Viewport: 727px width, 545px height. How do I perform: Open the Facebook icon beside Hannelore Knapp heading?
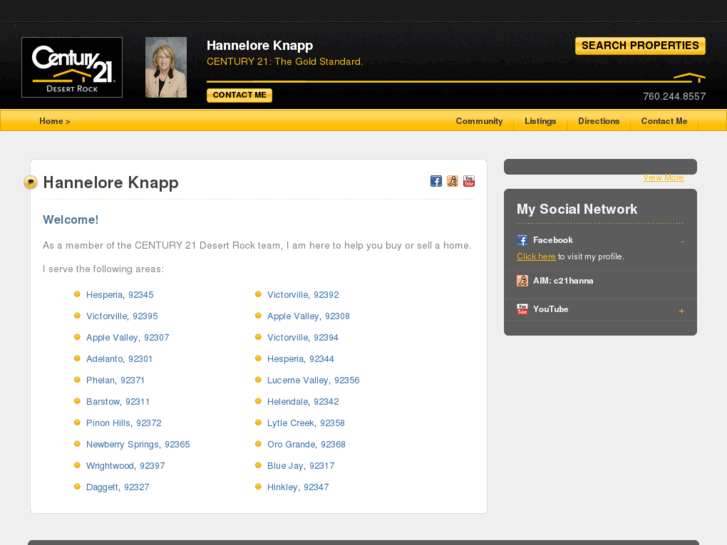coord(436,181)
